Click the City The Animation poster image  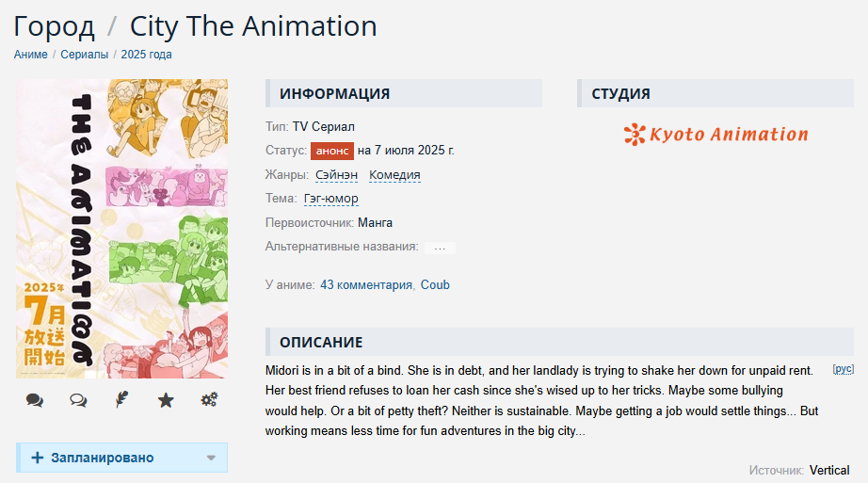tap(121, 229)
